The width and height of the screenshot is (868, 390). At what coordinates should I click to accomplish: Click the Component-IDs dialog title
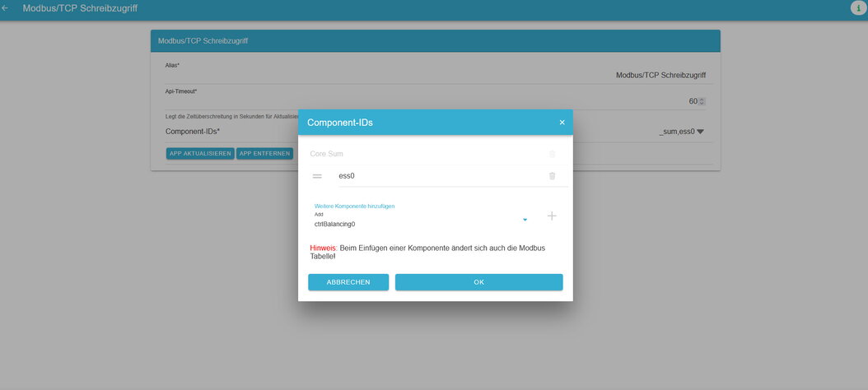tap(340, 123)
